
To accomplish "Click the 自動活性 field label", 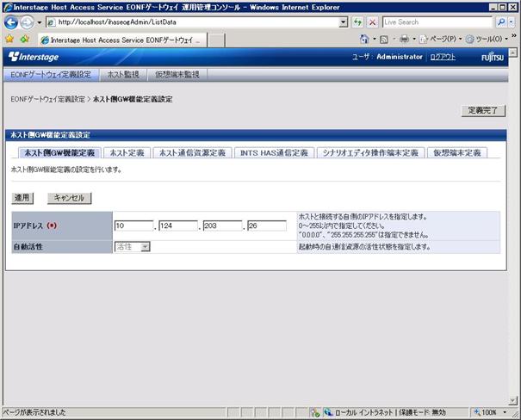I will click(28, 247).
